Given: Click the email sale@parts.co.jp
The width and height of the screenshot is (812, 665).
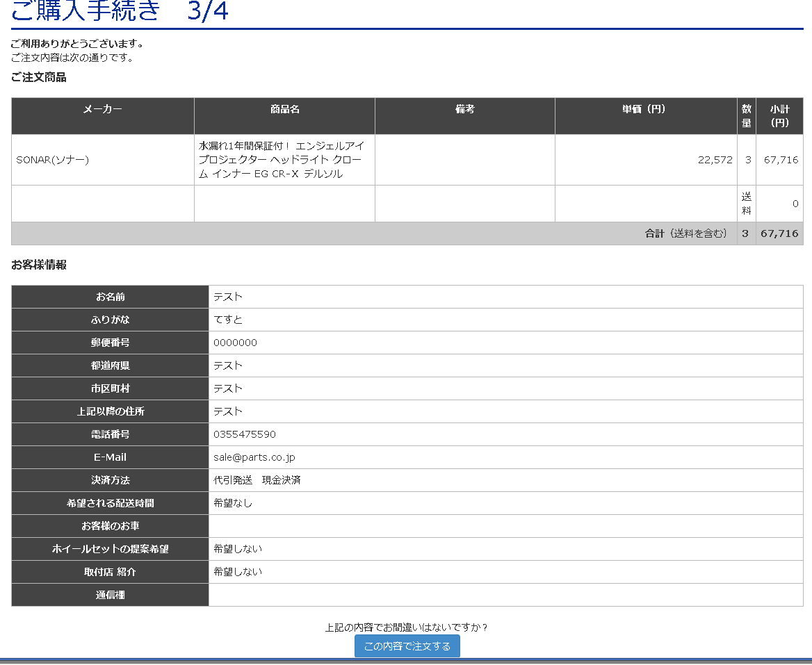Looking at the screenshot, I should (x=254, y=457).
